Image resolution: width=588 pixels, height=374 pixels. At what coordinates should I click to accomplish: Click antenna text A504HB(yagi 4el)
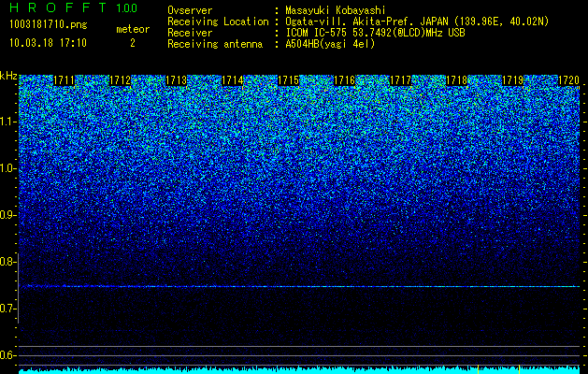(330, 44)
